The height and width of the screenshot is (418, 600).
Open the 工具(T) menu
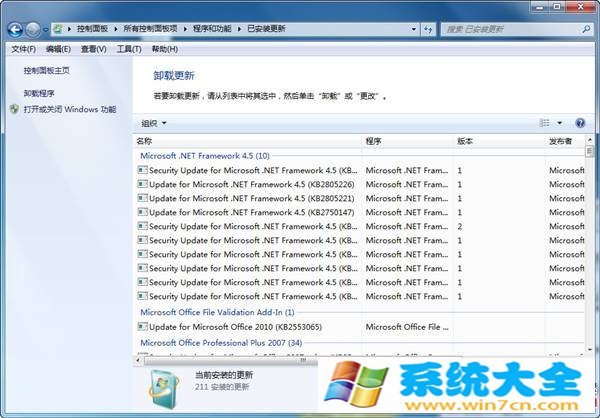[x=129, y=49]
